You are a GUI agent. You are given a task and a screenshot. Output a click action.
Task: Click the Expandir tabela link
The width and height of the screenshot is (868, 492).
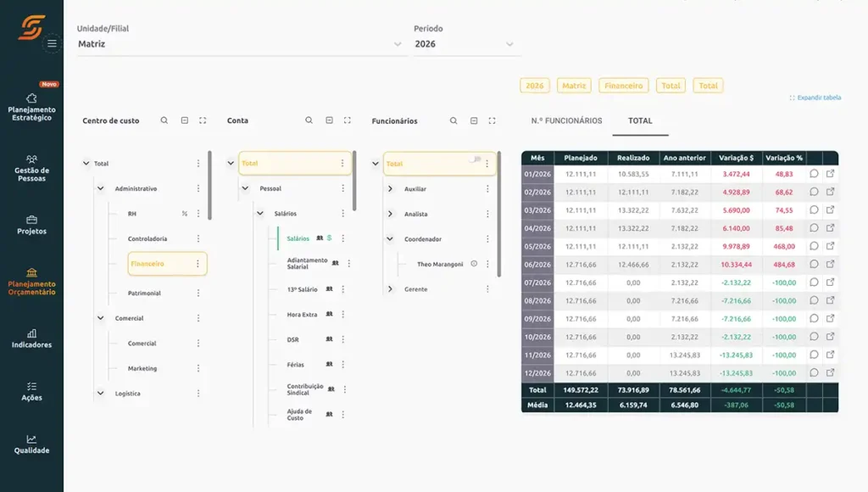tap(815, 98)
